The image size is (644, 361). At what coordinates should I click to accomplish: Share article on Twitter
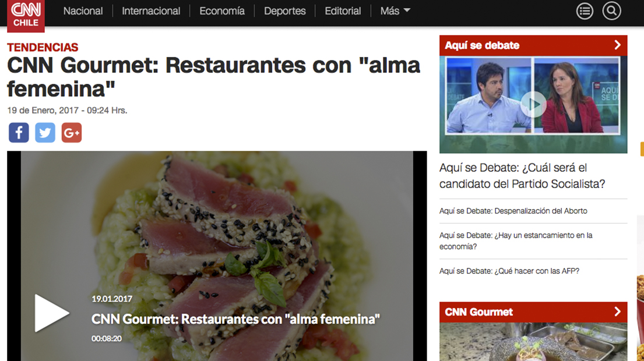point(45,133)
